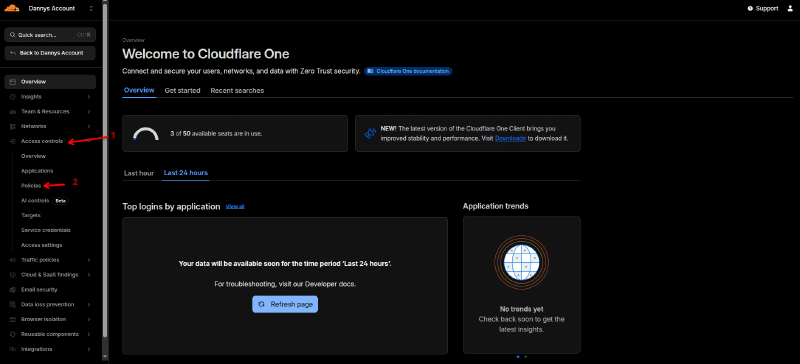Click the 'Top logins by application' heading
The width and height of the screenshot is (800, 364).
coord(171,206)
